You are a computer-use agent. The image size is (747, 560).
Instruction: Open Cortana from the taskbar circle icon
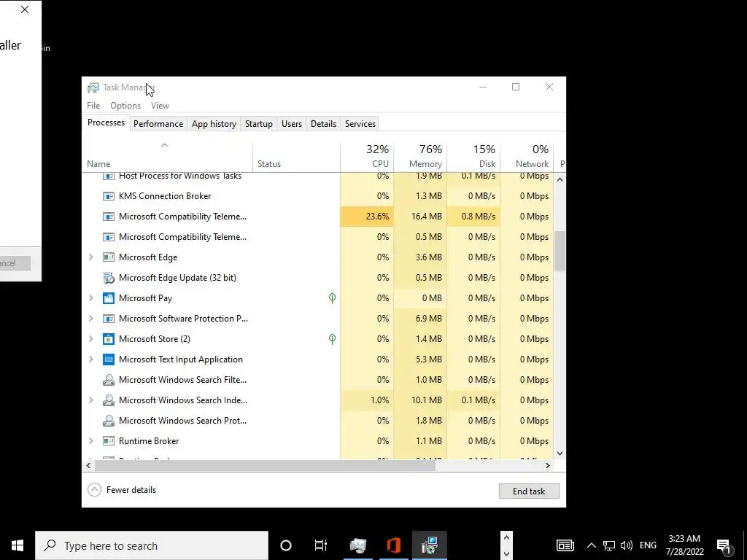286,545
